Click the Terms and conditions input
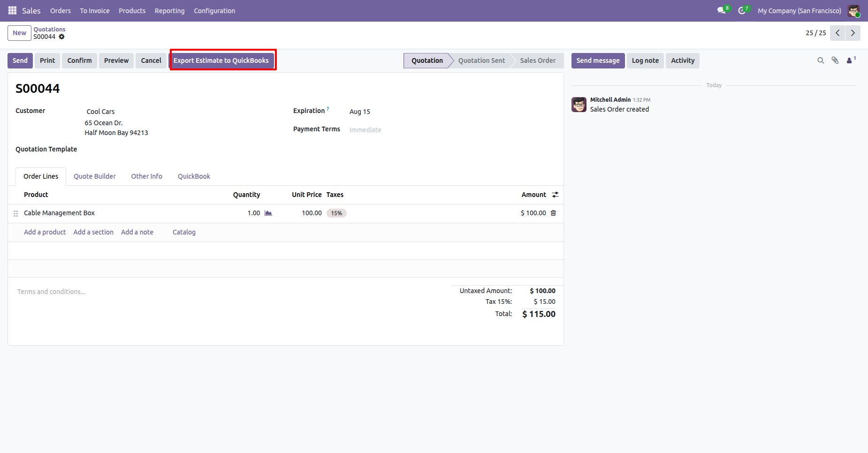Viewport: 868px width, 453px height. coord(230,292)
